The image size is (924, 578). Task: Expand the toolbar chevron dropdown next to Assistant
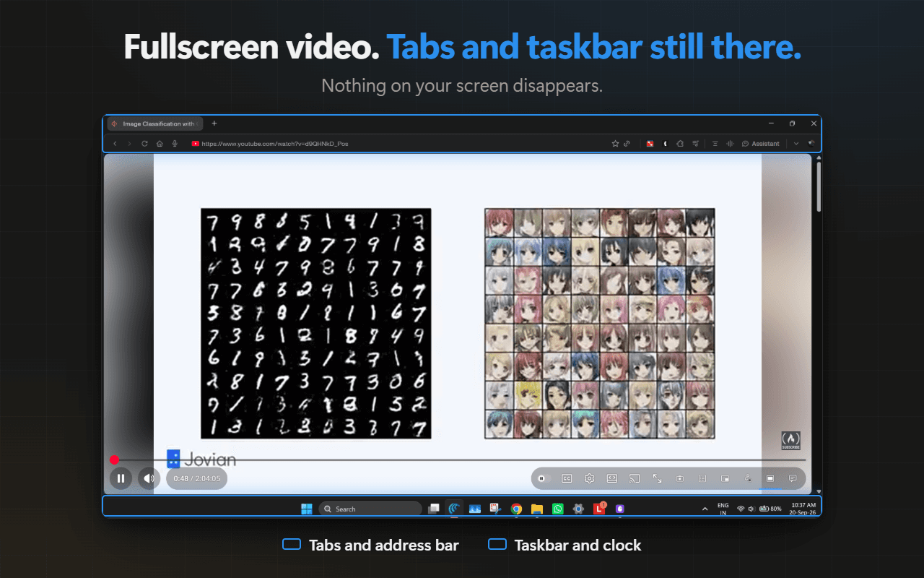tap(796, 144)
